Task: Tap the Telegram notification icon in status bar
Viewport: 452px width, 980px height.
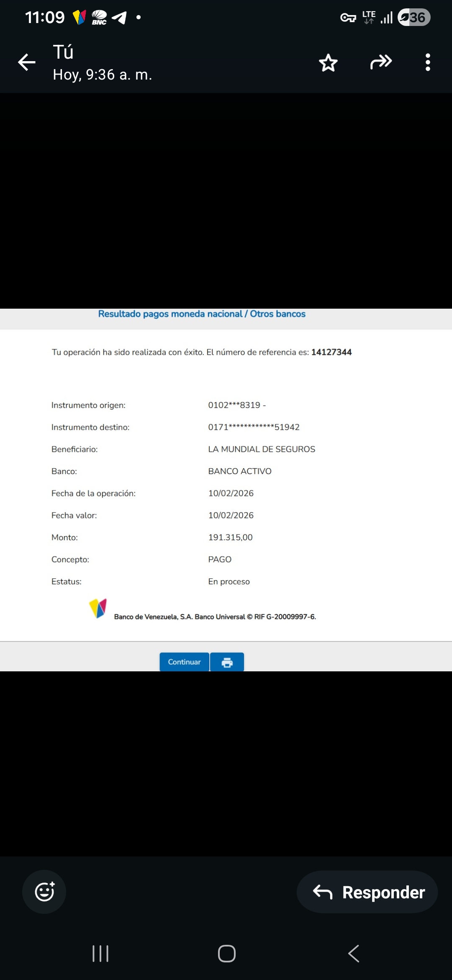Action: click(x=119, y=18)
